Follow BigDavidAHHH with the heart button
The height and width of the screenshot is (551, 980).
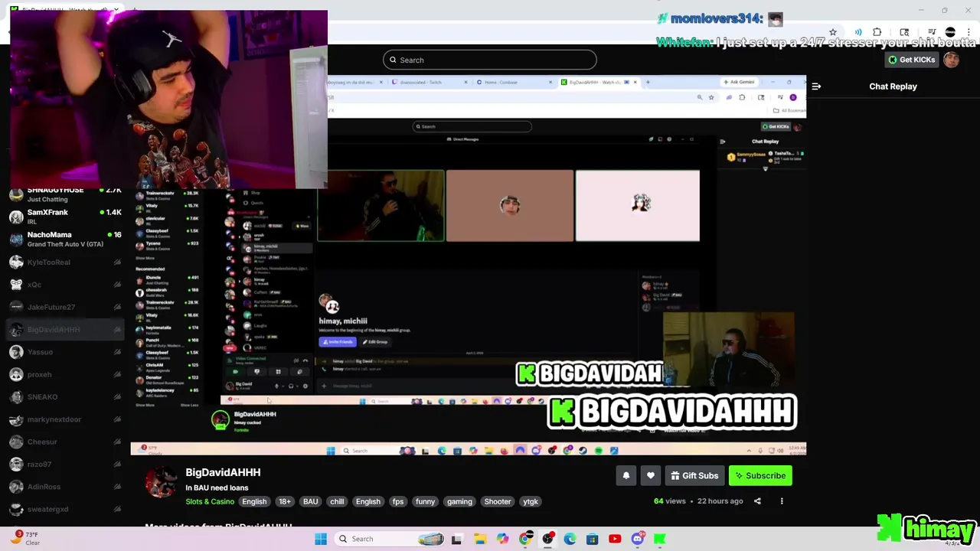point(651,476)
